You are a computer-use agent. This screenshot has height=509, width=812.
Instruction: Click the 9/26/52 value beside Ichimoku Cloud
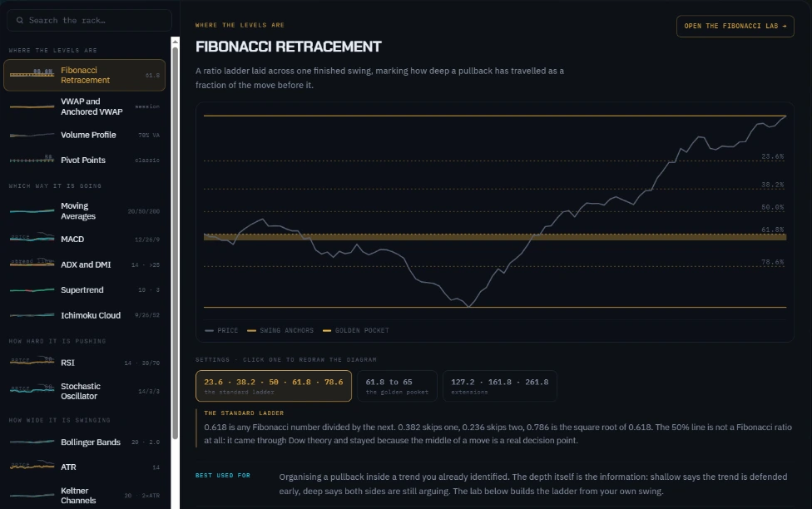tap(147, 315)
